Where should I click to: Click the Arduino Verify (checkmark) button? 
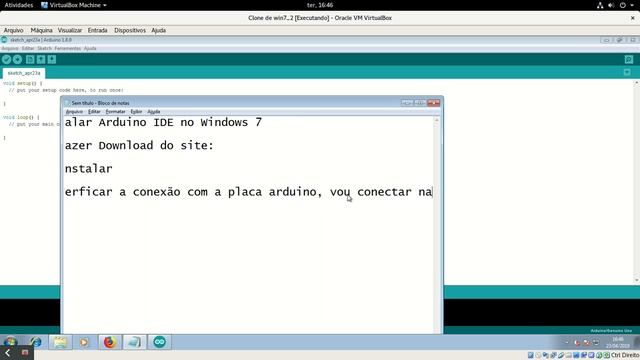point(6,60)
